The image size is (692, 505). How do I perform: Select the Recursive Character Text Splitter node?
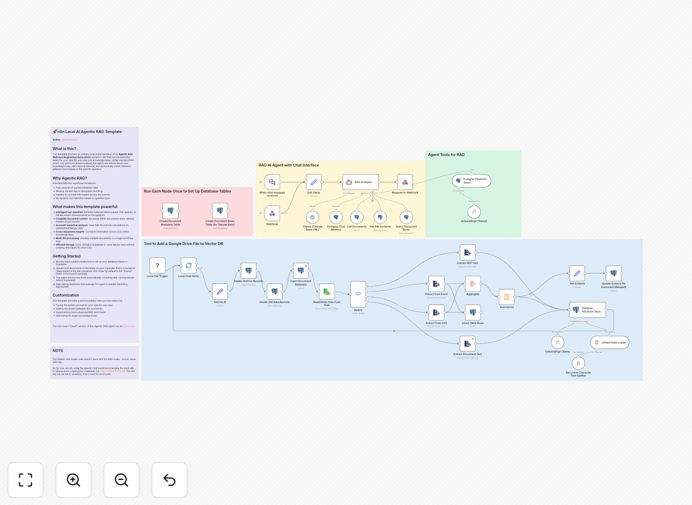pos(578,363)
